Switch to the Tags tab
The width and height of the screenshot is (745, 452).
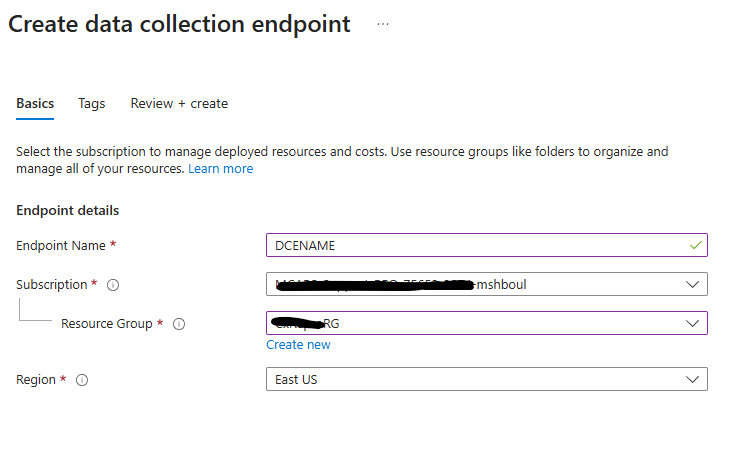point(92,103)
